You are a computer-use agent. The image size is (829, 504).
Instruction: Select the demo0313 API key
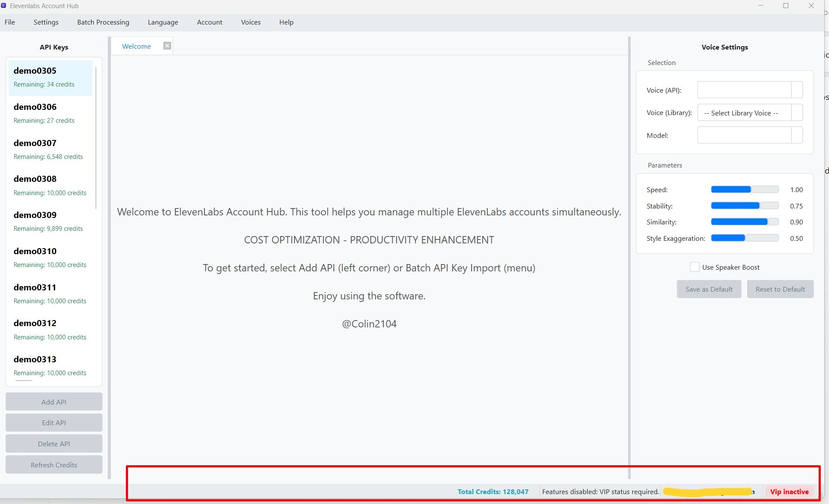pos(50,366)
